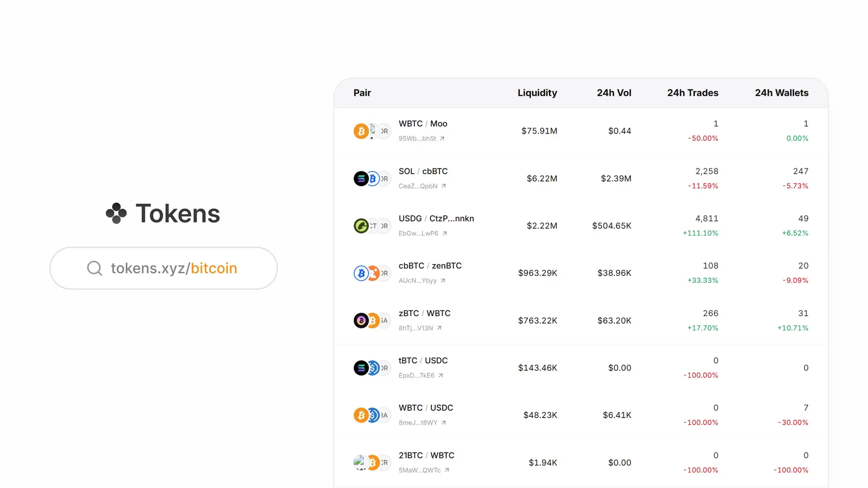Click the green USDG token icon
The height and width of the screenshot is (488, 868).
(361, 226)
